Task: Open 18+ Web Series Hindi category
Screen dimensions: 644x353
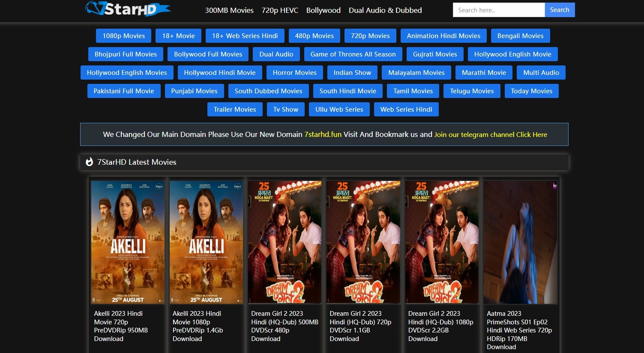Action: [x=245, y=36]
